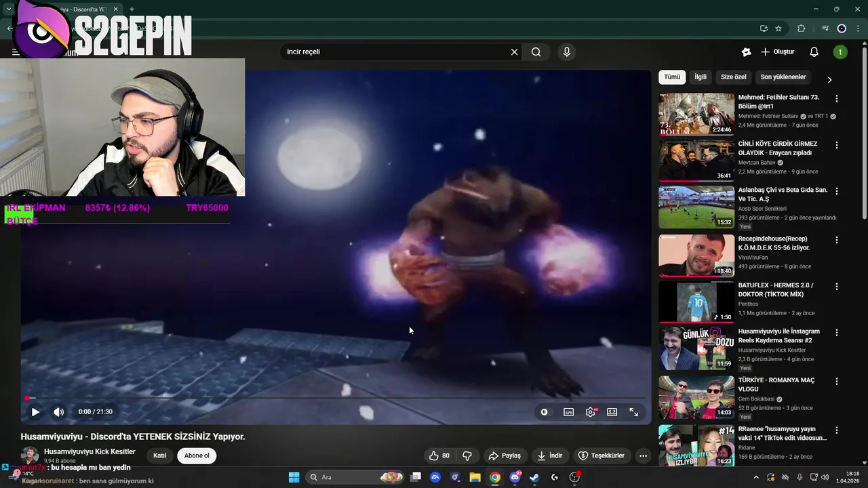
Task: Click the search magnifier button
Action: click(536, 52)
